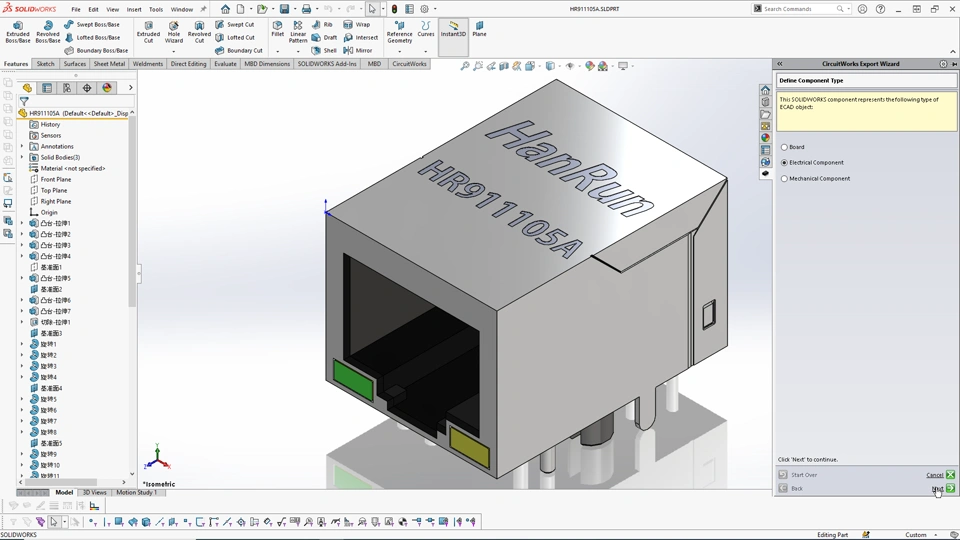Select the Revolved Boss/Base tool
This screenshot has height=540, width=960.
tap(48, 32)
